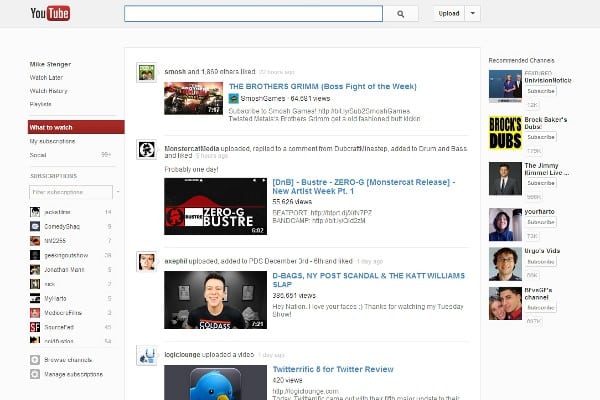Subscribe to yourharto channel

click(541, 222)
